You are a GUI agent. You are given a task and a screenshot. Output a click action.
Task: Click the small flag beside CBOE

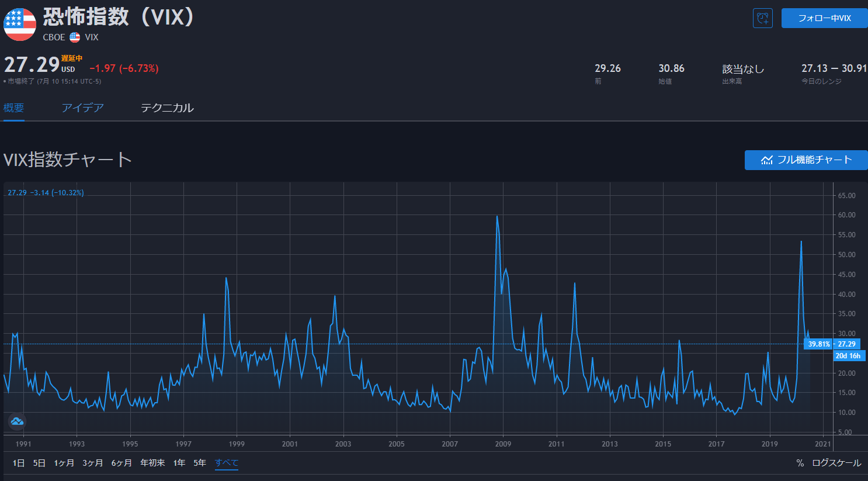click(75, 37)
